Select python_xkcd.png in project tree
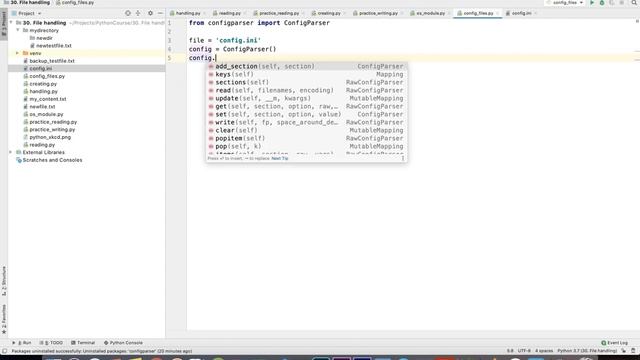The width and height of the screenshot is (640, 360). tap(50, 137)
